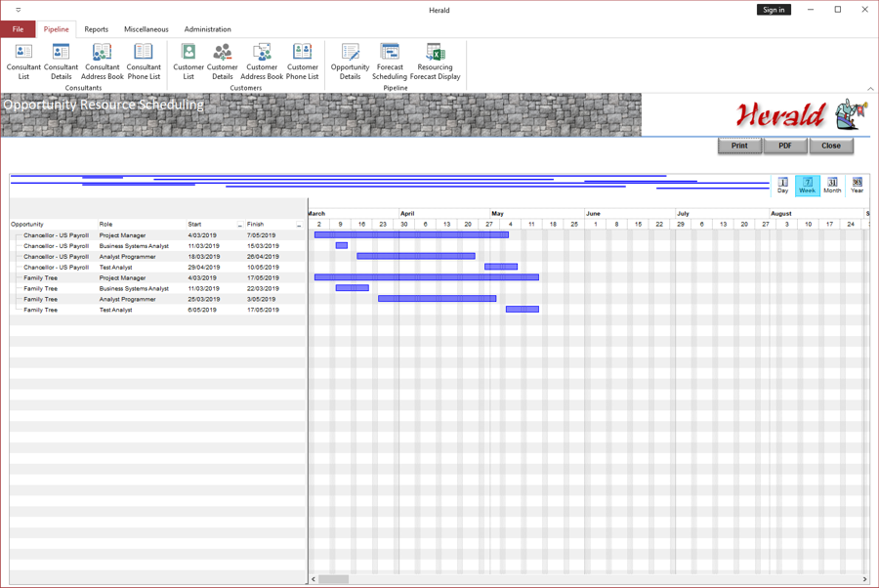Collapse the ribbon with the chevron
Viewport: 879px width, 588px height.
click(870, 89)
